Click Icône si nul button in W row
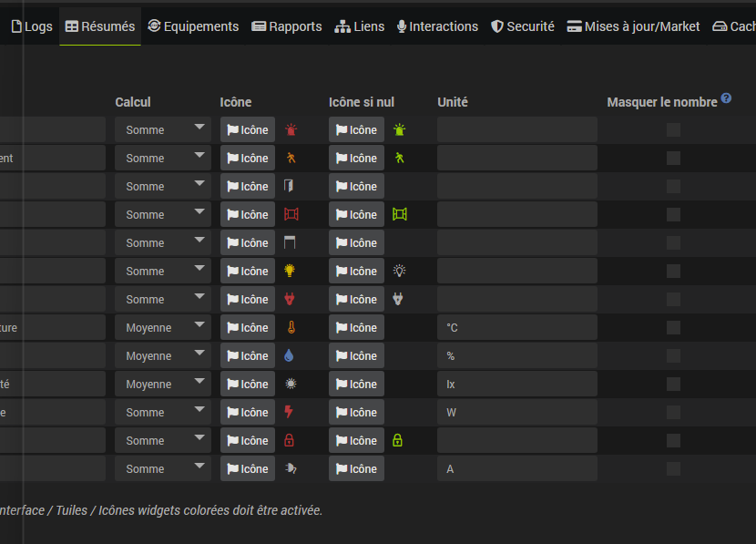The image size is (756, 544). point(356,413)
